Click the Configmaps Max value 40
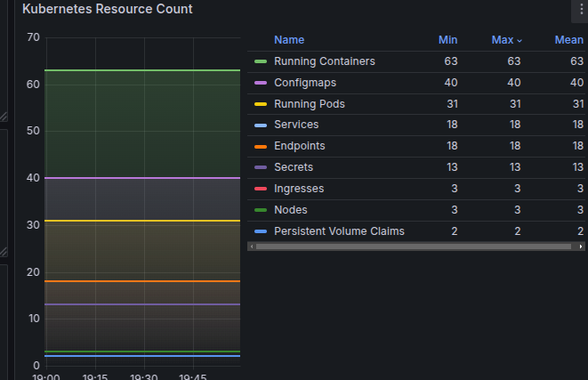Image resolution: width=588 pixels, height=380 pixels. (514, 83)
